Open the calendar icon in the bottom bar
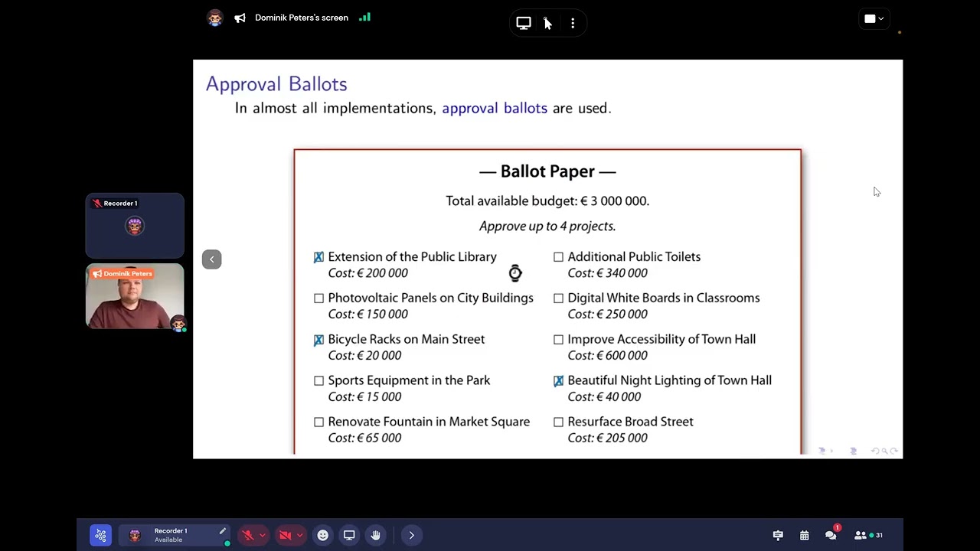The height and width of the screenshot is (551, 980). 804,536
